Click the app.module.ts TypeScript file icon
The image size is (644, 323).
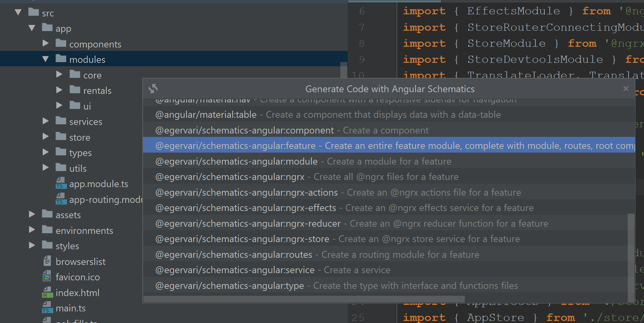click(x=61, y=183)
